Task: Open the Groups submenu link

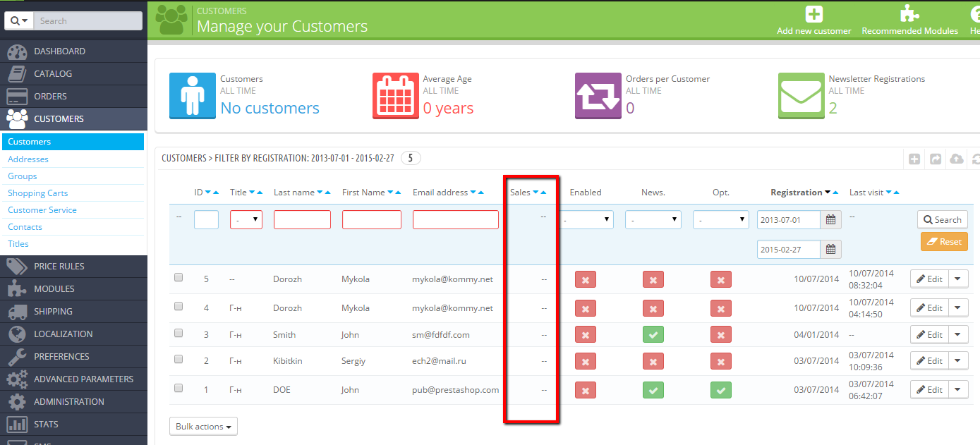Action: click(x=23, y=176)
